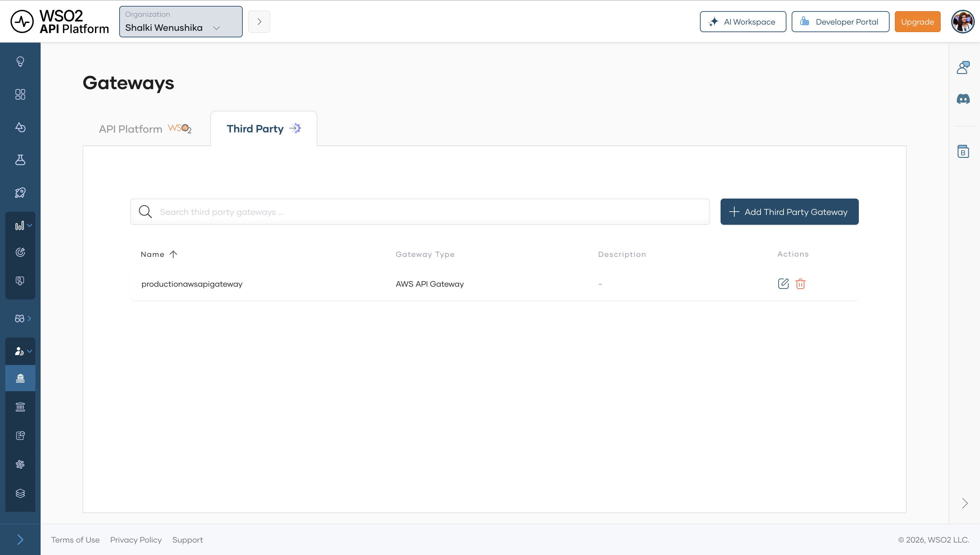Open the binoculars observe sidebar icon
The width and height of the screenshot is (980, 555).
(19, 318)
